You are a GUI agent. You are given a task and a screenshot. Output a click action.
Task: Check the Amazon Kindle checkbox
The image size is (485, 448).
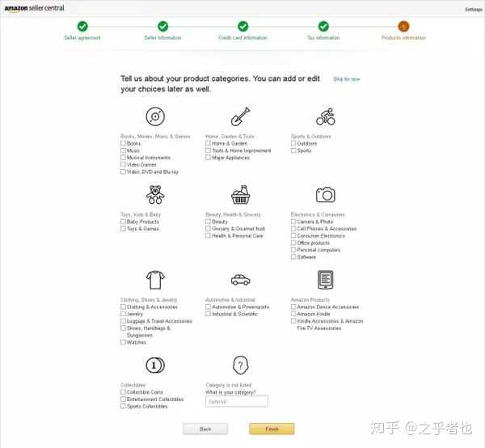pyautogui.click(x=293, y=314)
